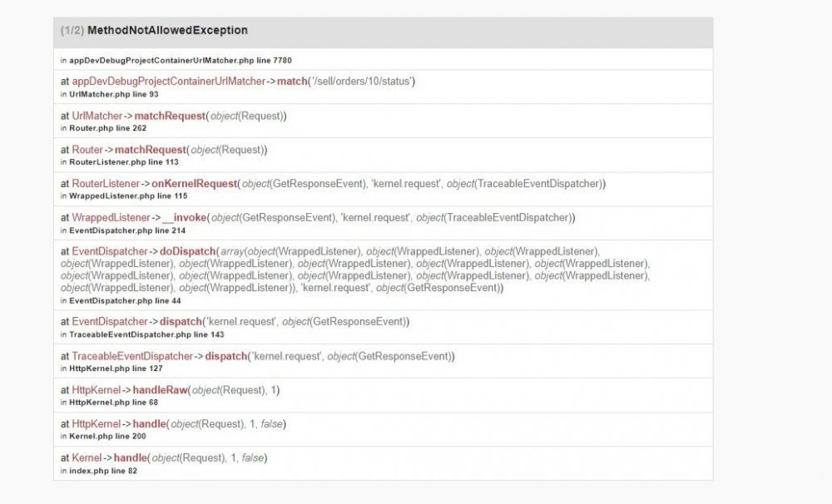Click the doDispatch method name
The height and width of the screenshot is (504, 832).
188,251
